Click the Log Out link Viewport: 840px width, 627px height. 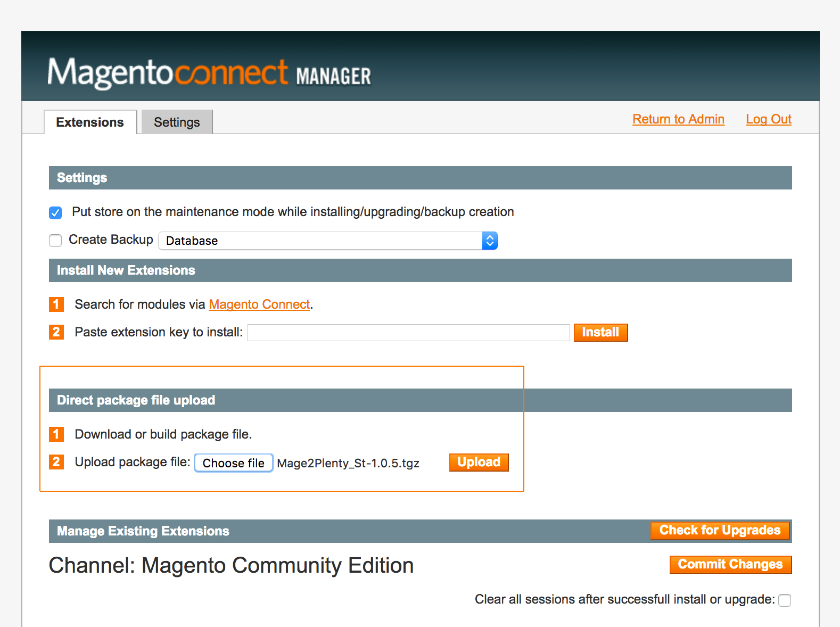768,119
